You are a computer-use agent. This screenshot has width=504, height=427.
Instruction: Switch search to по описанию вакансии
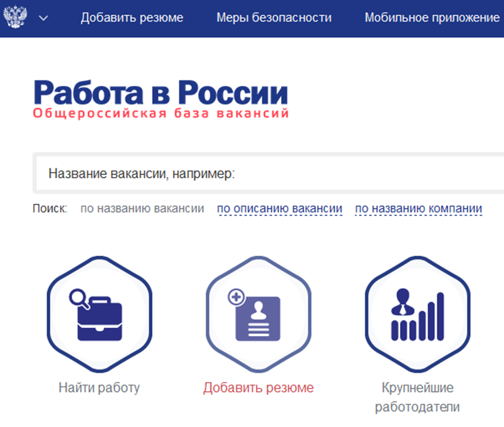click(280, 208)
